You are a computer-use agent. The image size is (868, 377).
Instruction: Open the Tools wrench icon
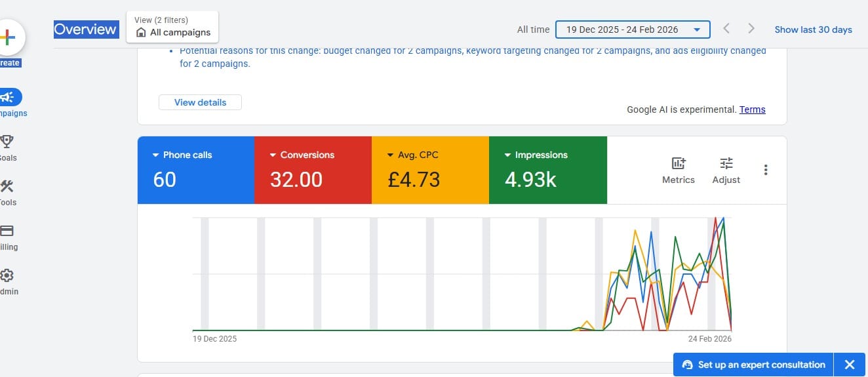click(7, 186)
